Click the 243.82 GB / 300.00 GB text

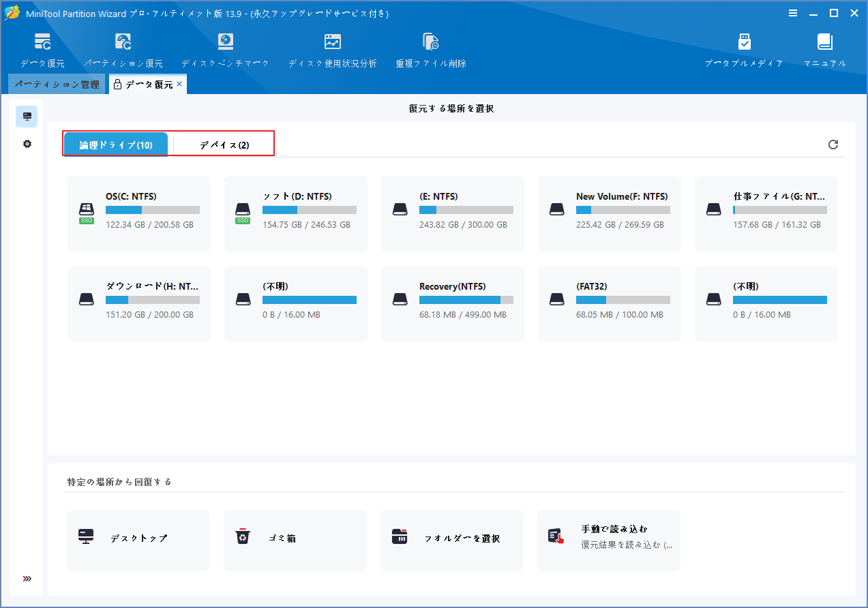coord(463,224)
